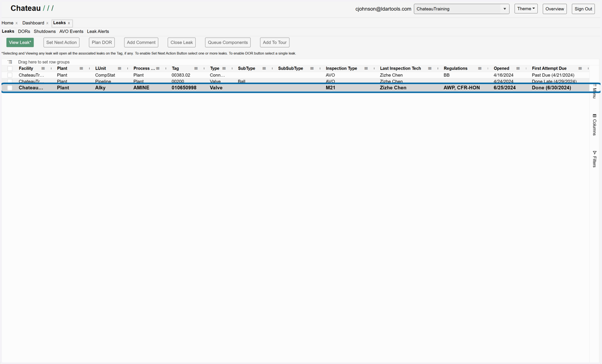Open the SubType column menu icon

click(x=264, y=69)
